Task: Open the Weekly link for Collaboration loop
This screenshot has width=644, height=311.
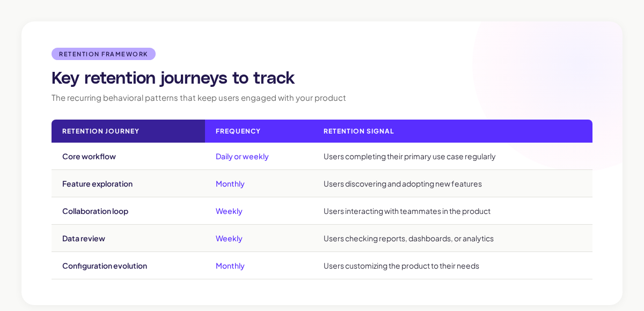Action: [x=229, y=211]
